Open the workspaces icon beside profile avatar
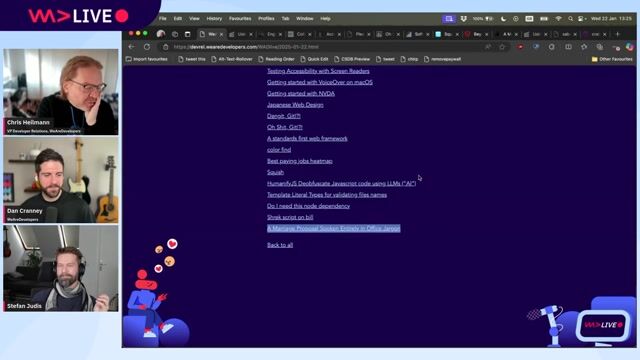 pos(175,34)
